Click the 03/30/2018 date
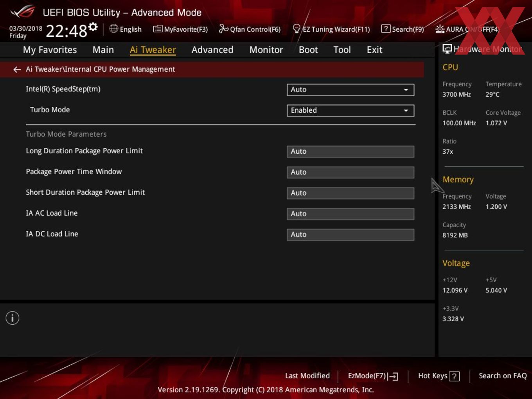The image size is (532, 399). 26,28
